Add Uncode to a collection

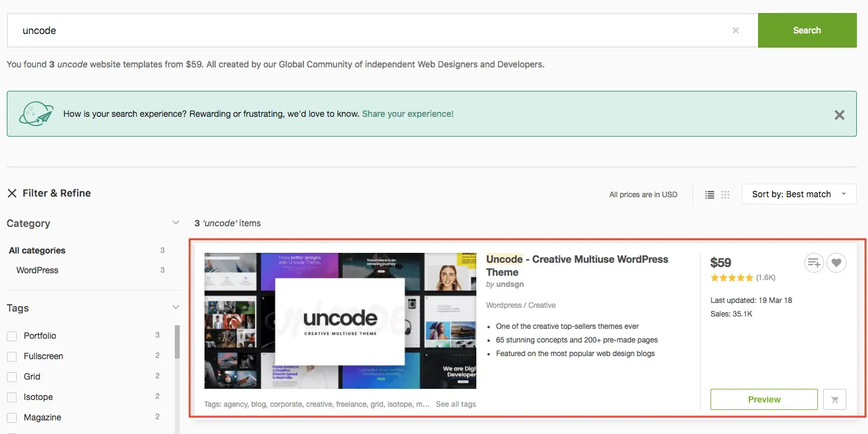click(x=814, y=263)
